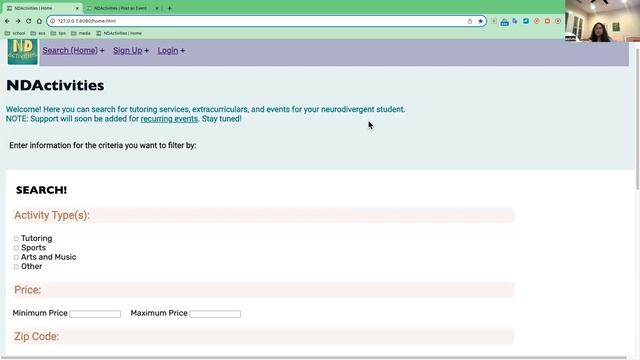Tick the Arts and Music checkbox
The width and height of the screenshot is (640, 360).
coord(16,257)
